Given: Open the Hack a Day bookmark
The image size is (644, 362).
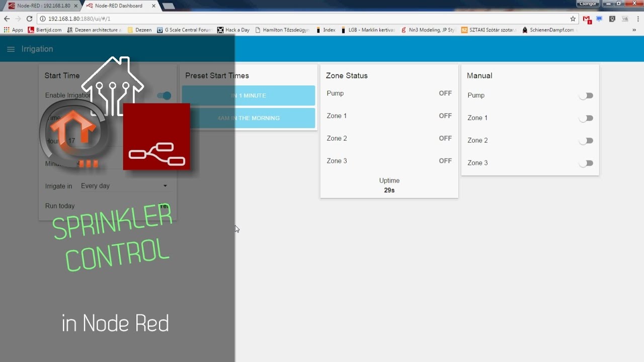Looking at the screenshot, I should click(233, 30).
